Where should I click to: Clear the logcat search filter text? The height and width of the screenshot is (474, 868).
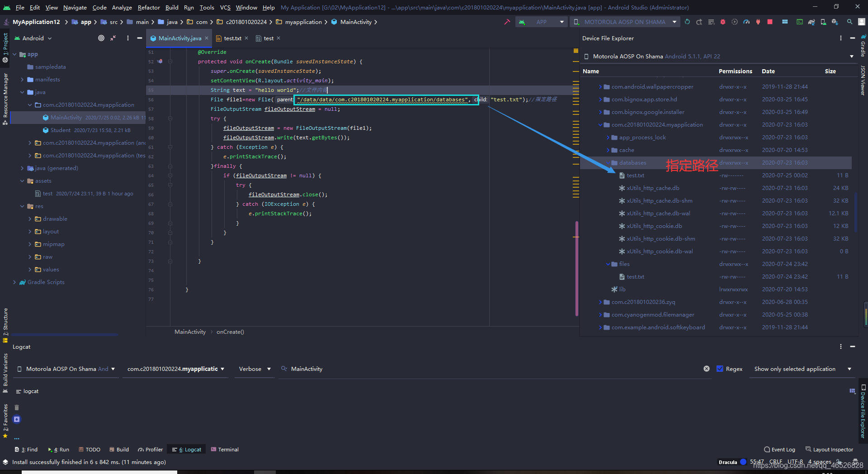click(x=707, y=369)
